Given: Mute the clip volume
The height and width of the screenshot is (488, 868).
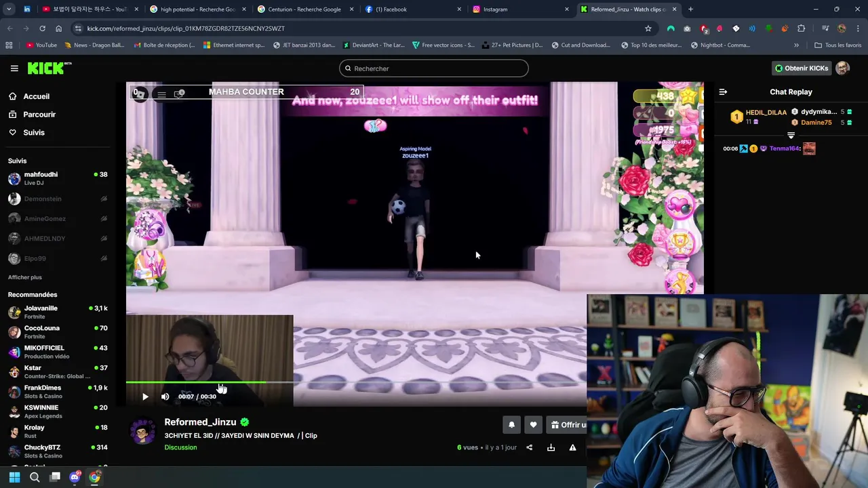Looking at the screenshot, I should 165,396.
